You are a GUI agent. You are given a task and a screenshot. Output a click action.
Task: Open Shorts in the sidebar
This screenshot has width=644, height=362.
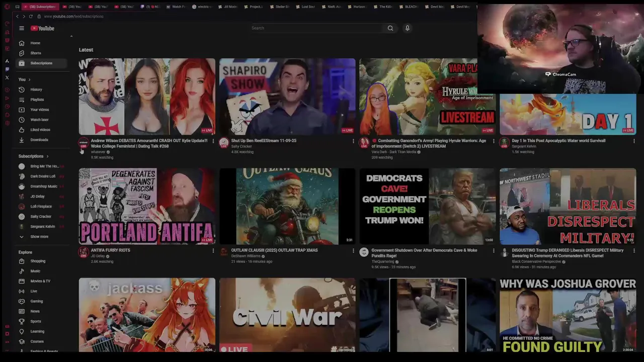point(42,53)
